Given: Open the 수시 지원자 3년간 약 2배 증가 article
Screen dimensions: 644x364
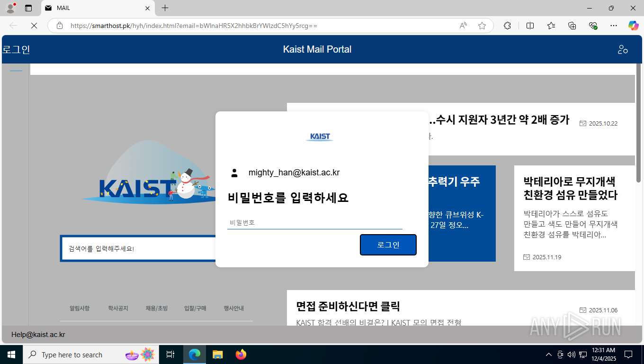Looking at the screenshot, I should [499, 119].
